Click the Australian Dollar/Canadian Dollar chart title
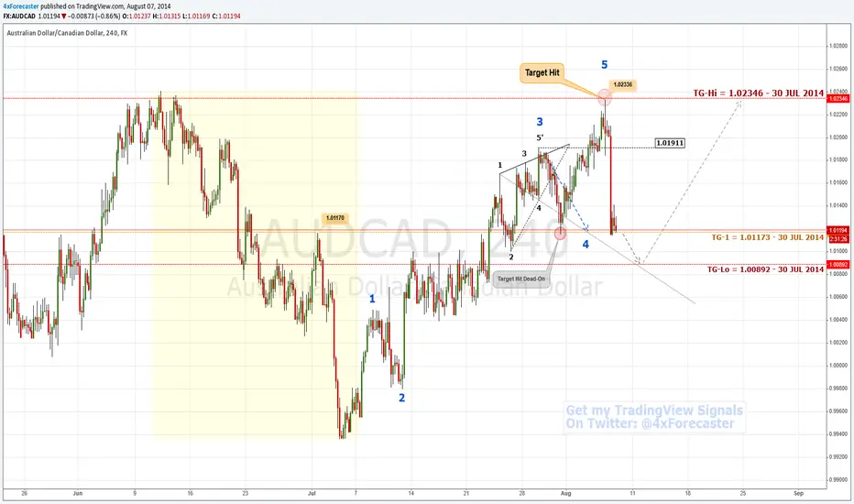 click(67, 33)
